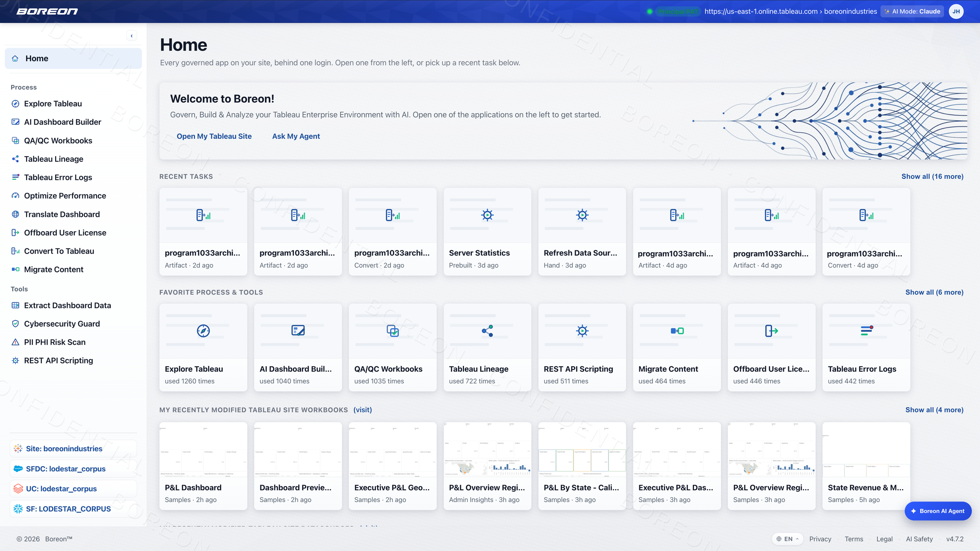
Task: Click the Tableau Lineage sidebar icon
Action: pos(15,159)
